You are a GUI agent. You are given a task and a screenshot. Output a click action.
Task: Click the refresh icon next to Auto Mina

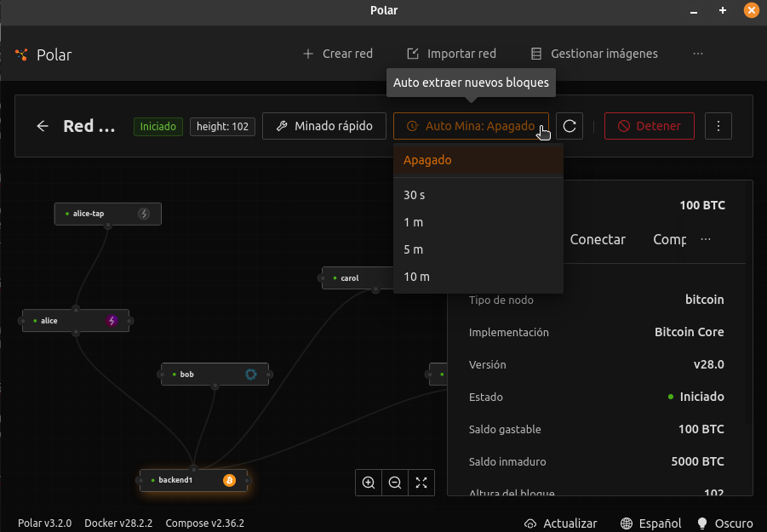tap(570, 126)
